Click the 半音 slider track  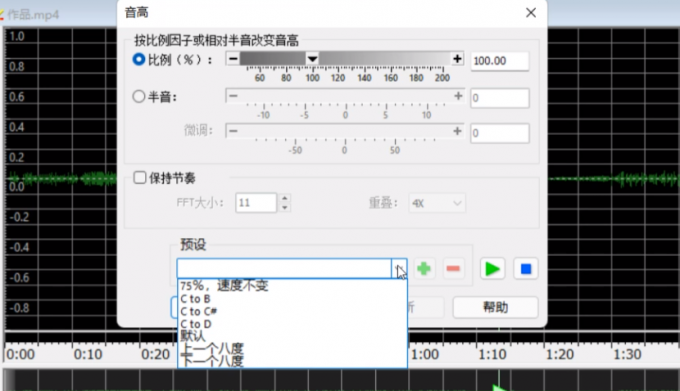click(x=345, y=96)
